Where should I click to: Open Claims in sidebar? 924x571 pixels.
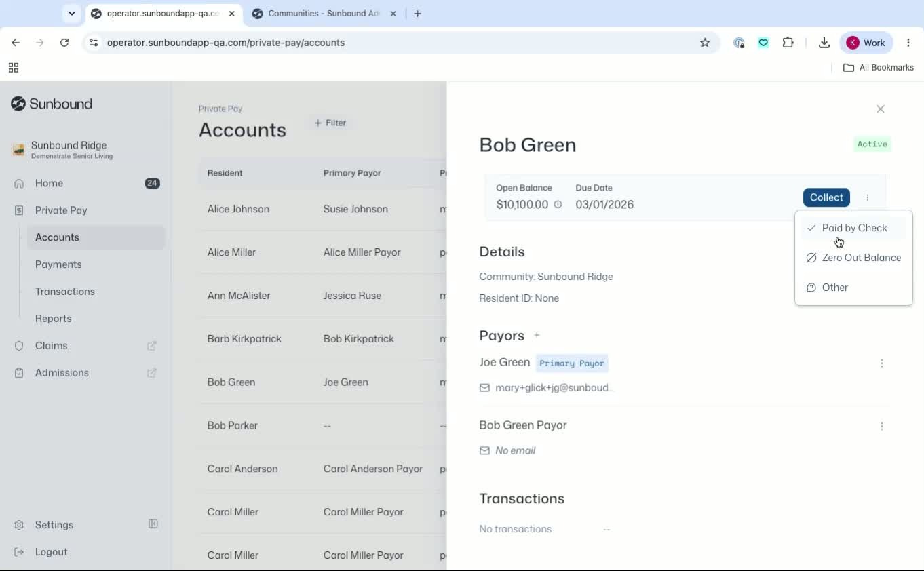(x=51, y=346)
